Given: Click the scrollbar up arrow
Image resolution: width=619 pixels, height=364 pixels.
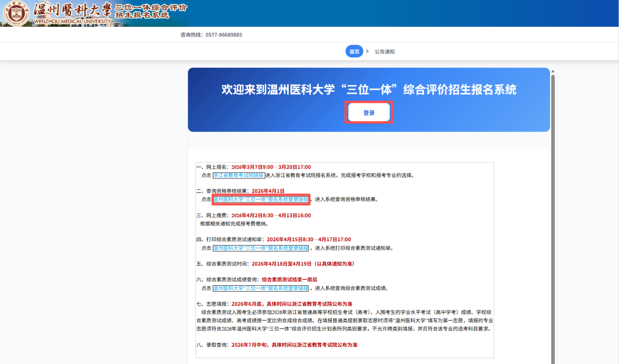Looking at the screenshot, I should (x=553, y=71).
